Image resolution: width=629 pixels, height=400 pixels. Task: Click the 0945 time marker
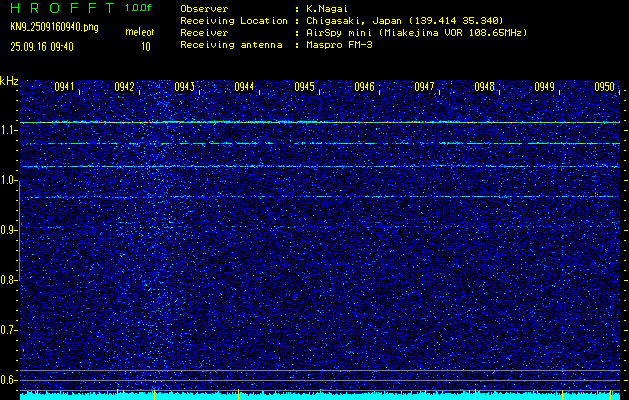tap(304, 87)
